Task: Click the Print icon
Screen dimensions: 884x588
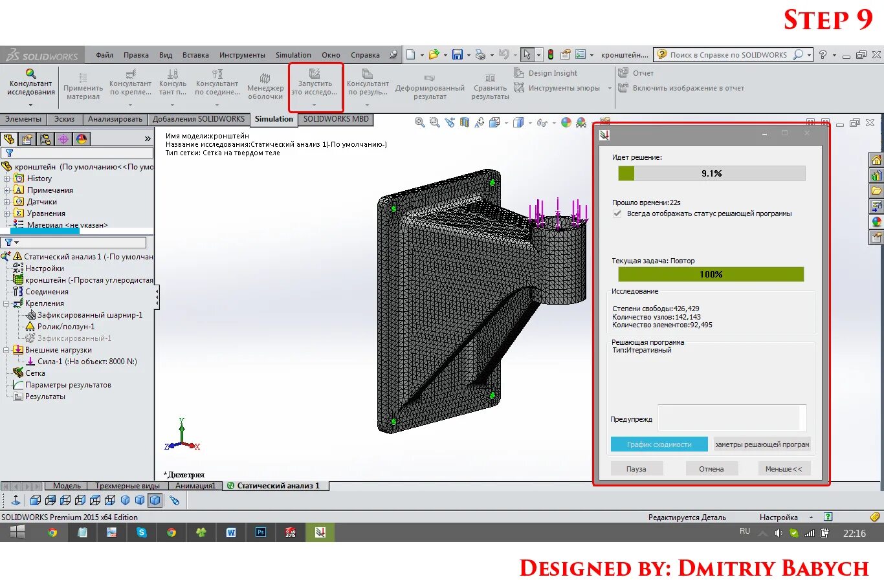Action: (x=480, y=55)
